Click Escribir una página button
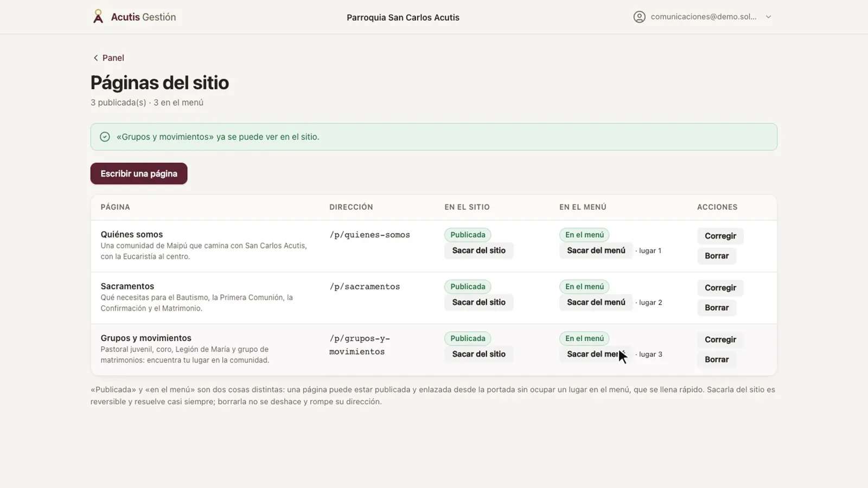This screenshot has height=488, width=868. (139, 174)
